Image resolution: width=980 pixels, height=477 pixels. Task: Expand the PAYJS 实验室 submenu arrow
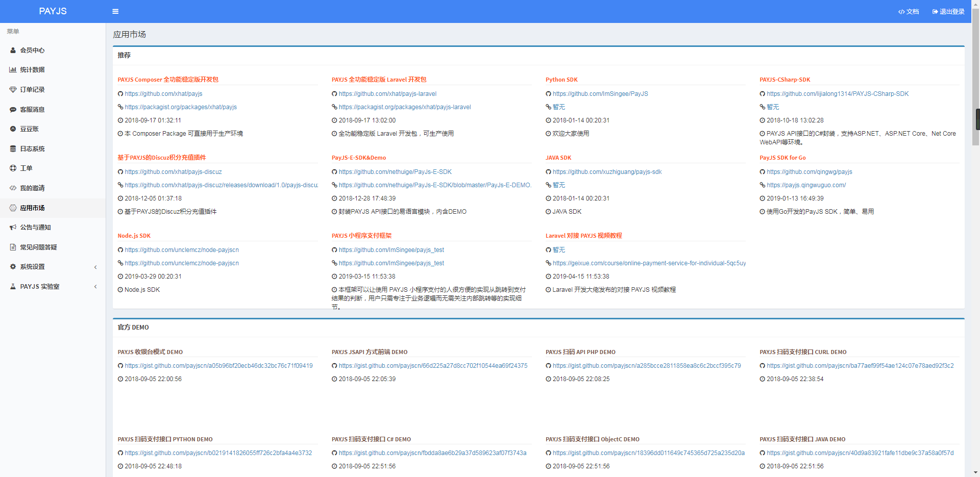pos(95,287)
